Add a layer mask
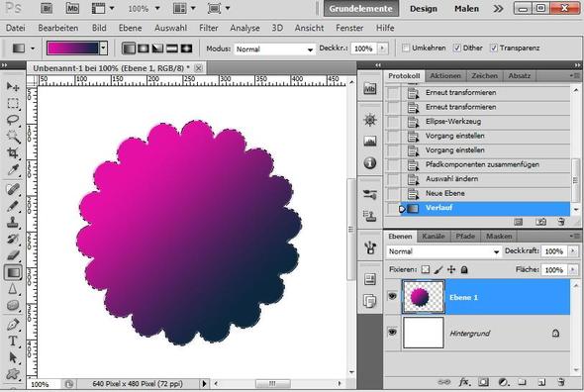The width and height of the screenshot is (584, 392). (x=484, y=382)
